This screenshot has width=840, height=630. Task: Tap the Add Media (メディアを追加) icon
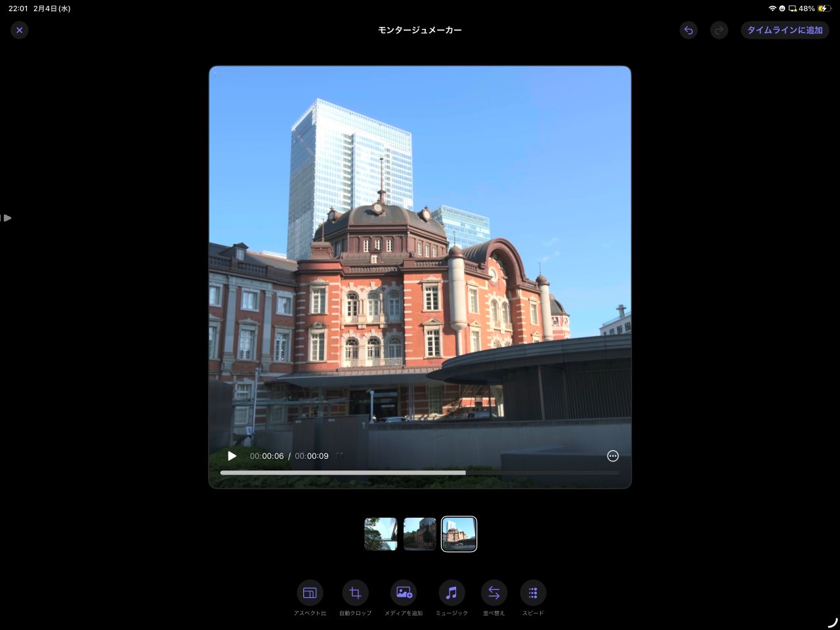coord(404,593)
